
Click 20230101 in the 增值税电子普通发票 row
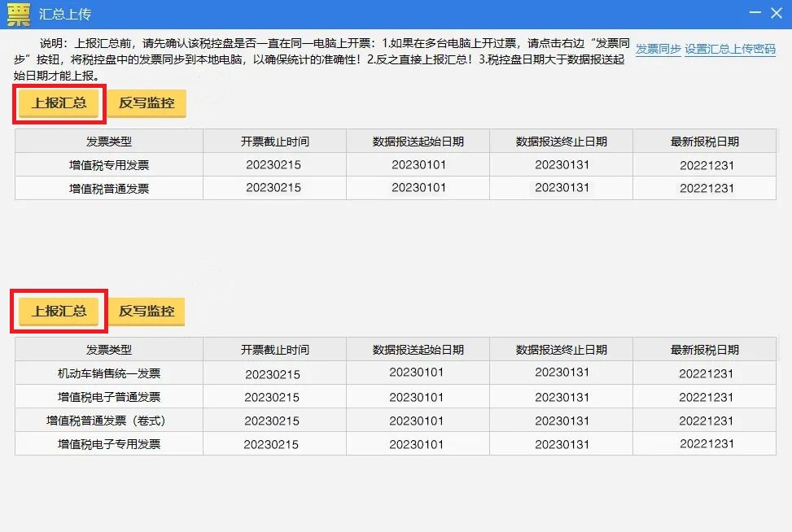click(416, 397)
